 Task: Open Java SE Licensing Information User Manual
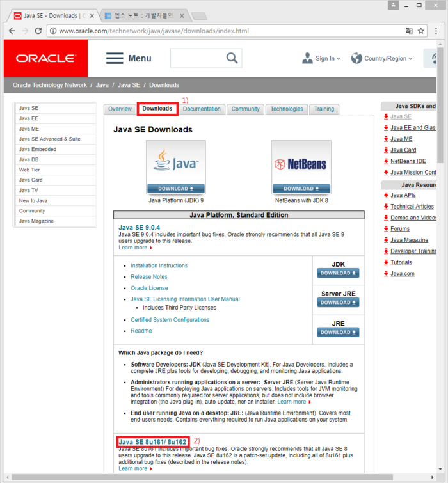pos(185,299)
